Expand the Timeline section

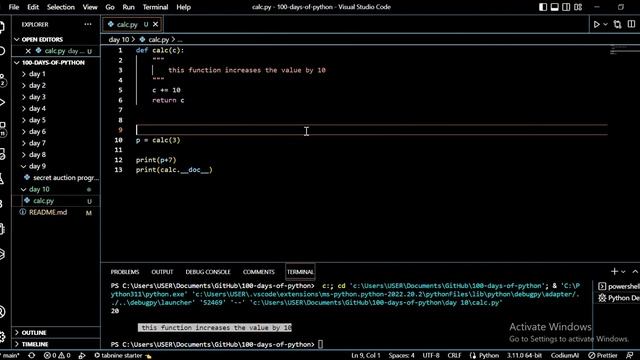coord(35,344)
